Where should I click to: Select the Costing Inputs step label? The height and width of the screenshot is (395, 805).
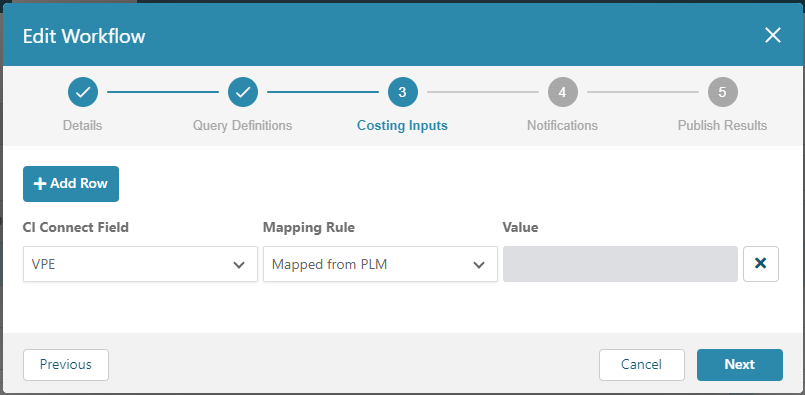click(x=402, y=125)
